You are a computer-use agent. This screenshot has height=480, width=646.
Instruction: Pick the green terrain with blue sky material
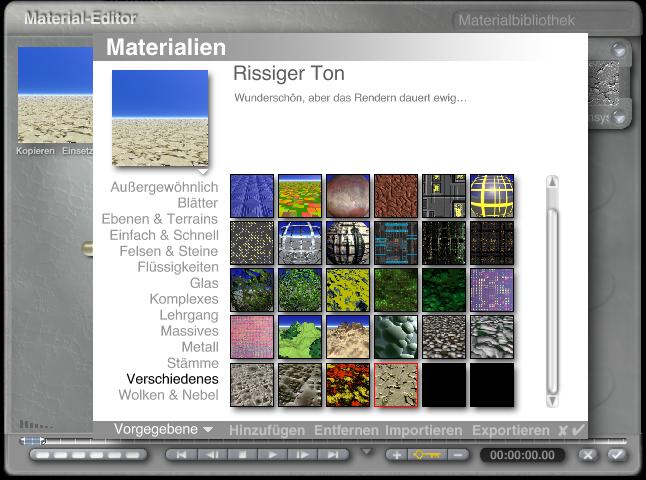(300, 337)
